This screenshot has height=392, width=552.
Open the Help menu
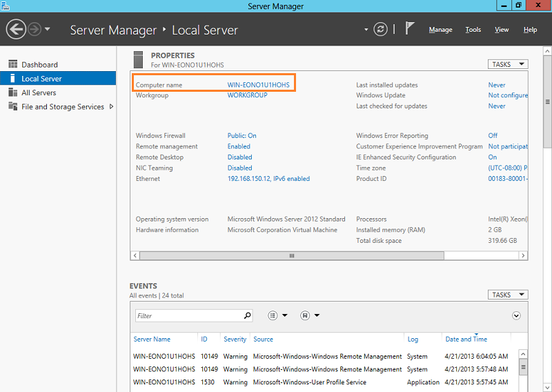[x=530, y=30]
